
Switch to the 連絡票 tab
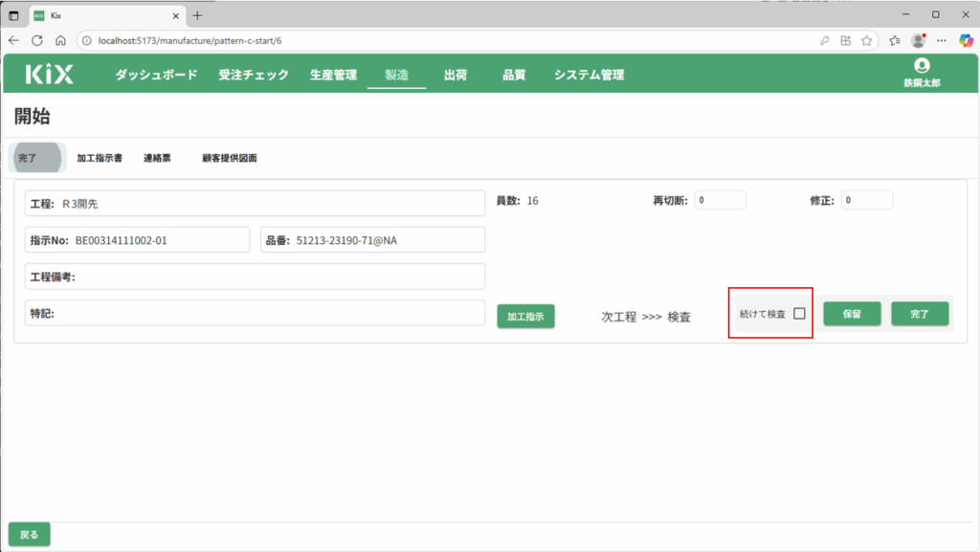tap(157, 158)
